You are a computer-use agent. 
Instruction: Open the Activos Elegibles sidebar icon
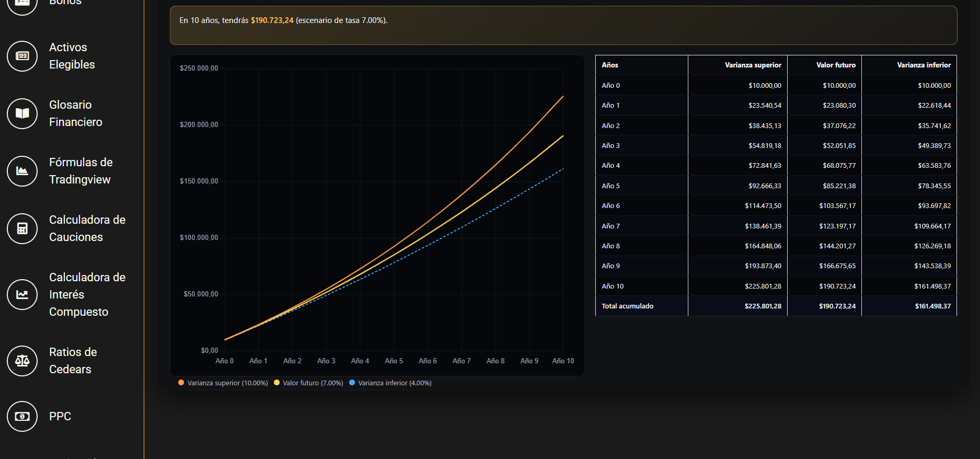[x=22, y=56]
